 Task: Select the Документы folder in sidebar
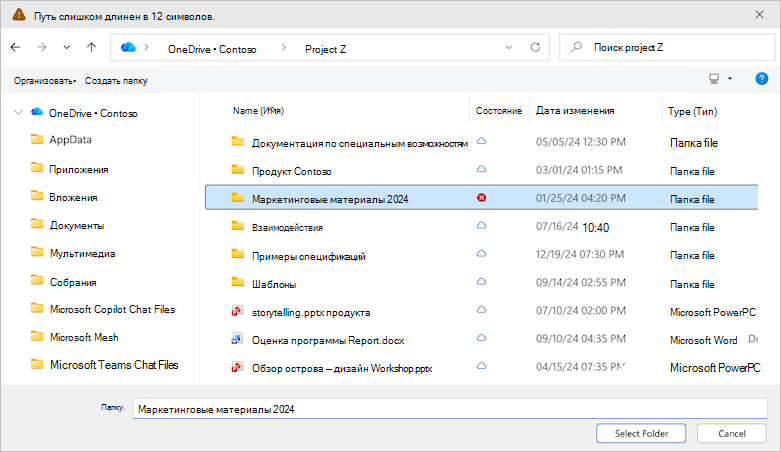pos(77,225)
